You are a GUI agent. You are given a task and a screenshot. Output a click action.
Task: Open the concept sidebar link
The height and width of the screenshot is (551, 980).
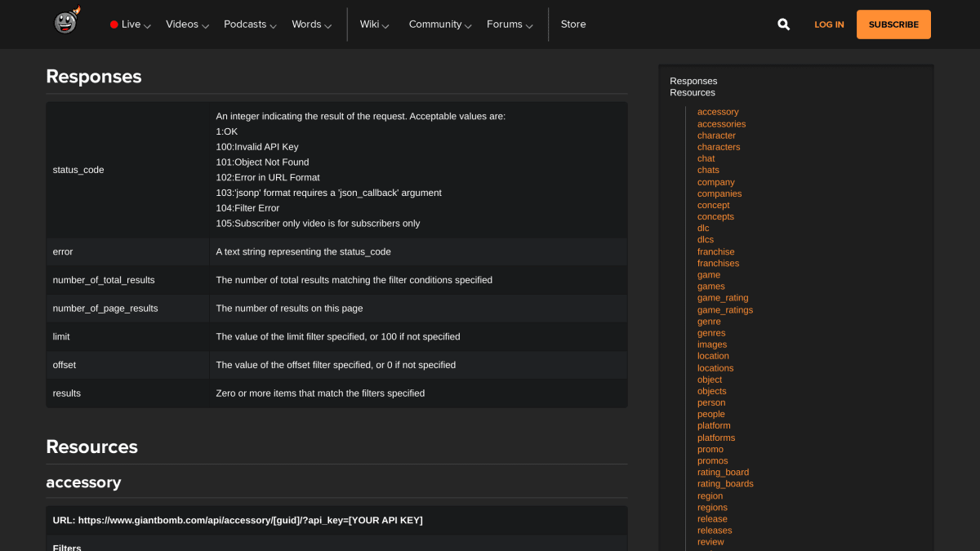tap(714, 205)
